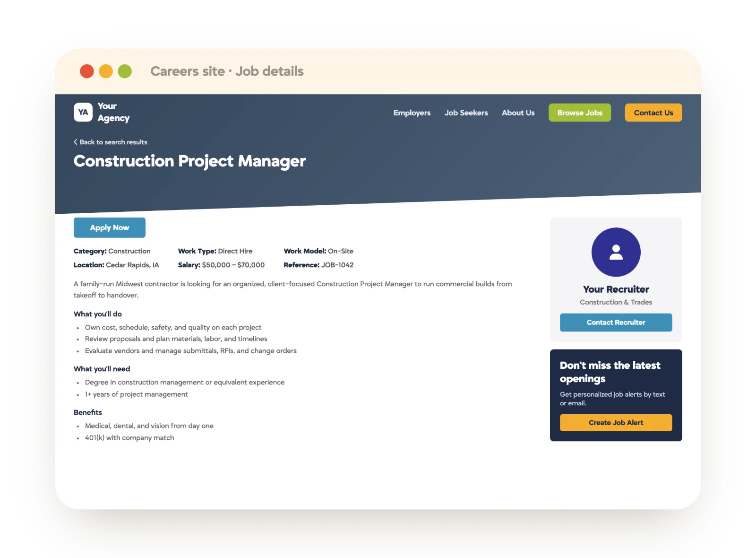Click the 'Careers site · Job details' title
Image resolution: width=756 pixels, height=558 pixels.
(227, 71)
